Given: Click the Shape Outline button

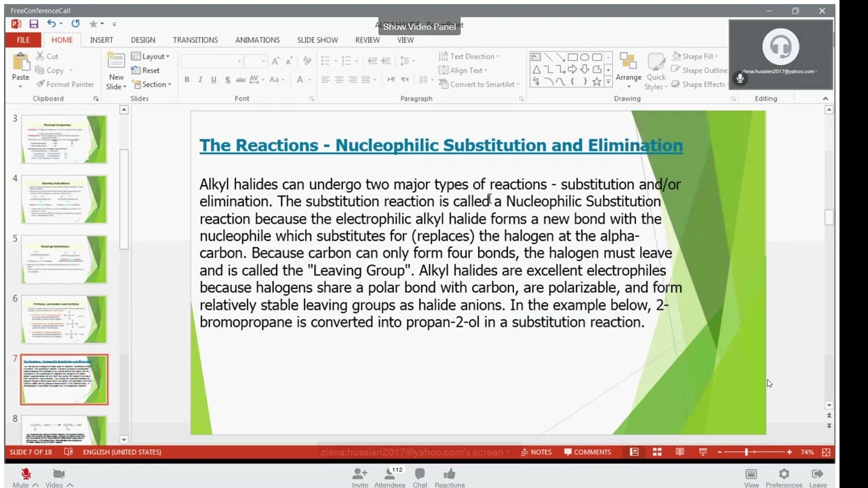Looking at the screenshot, I should pyautogui.click(x=700, y=70).
